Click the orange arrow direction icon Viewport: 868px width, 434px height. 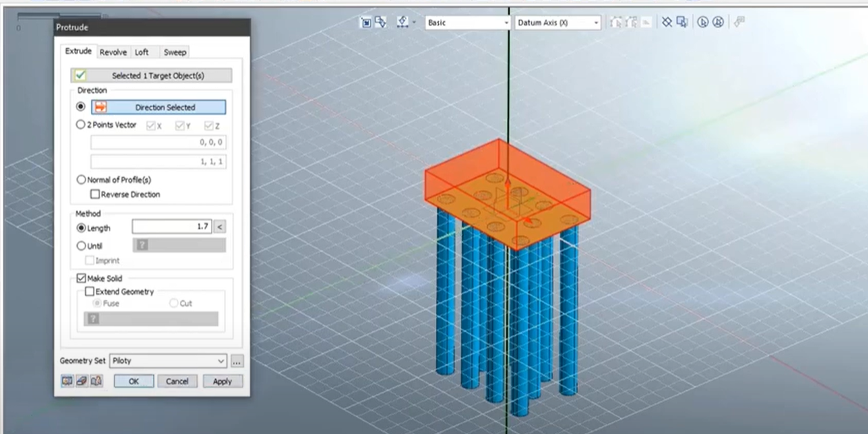point(101,107)
